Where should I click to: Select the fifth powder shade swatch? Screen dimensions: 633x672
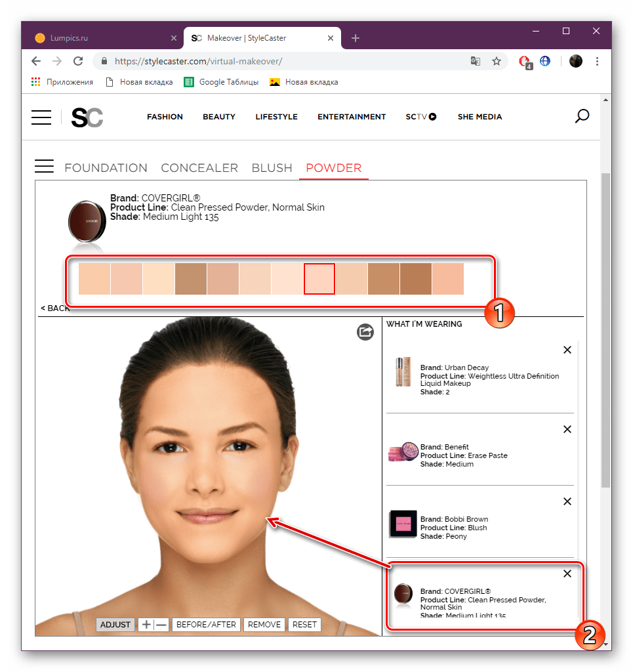click(x=223, y=279)
